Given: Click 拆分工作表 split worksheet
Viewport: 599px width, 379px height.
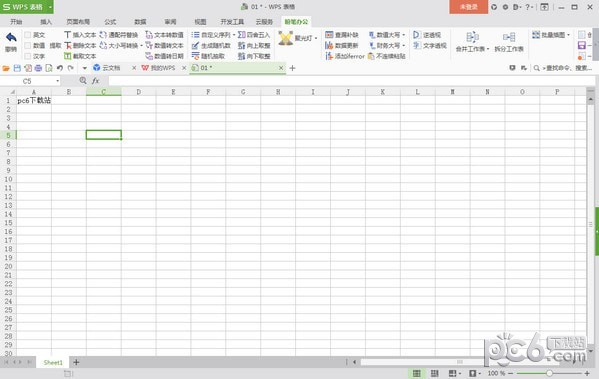Looking at the screenshot, I should (509, 42).
